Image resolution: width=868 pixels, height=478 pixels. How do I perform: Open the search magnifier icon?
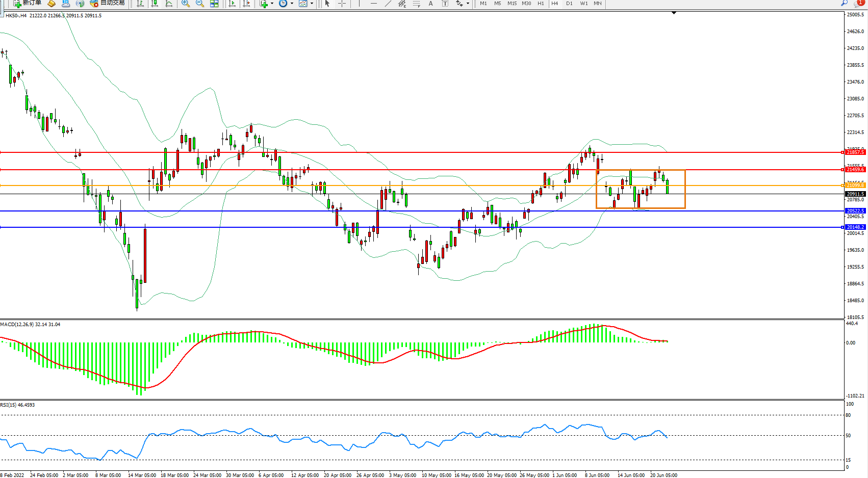[844, 3]
